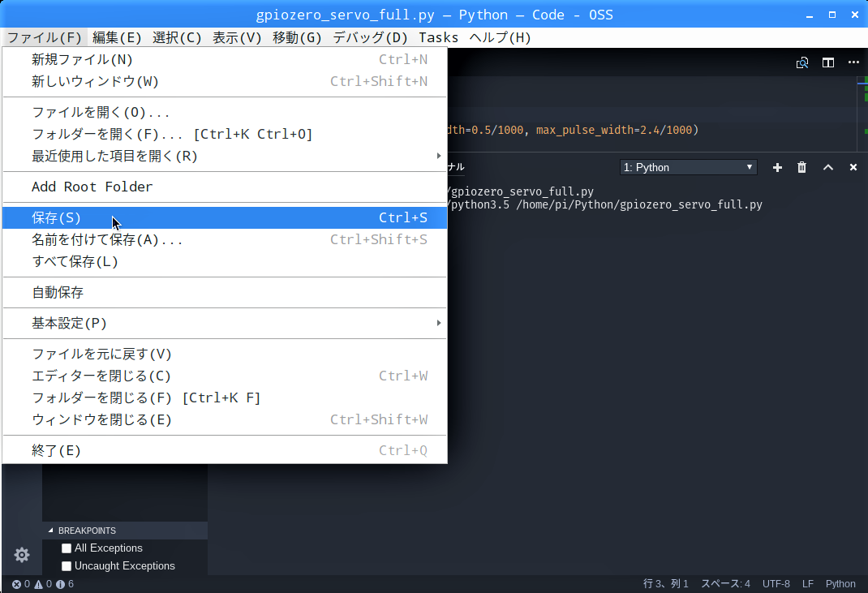Open the ファイル(F) menu
The width and height of the screenshot is (868, 593).
(x=45, y=37)
